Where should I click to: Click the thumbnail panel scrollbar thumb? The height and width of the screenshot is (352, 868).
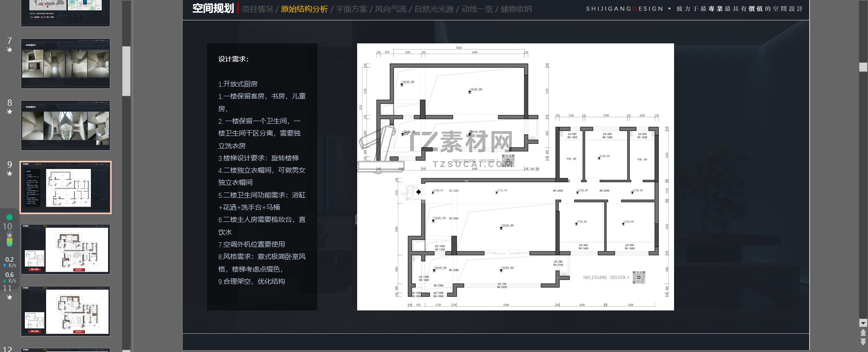tap(127, 70)
